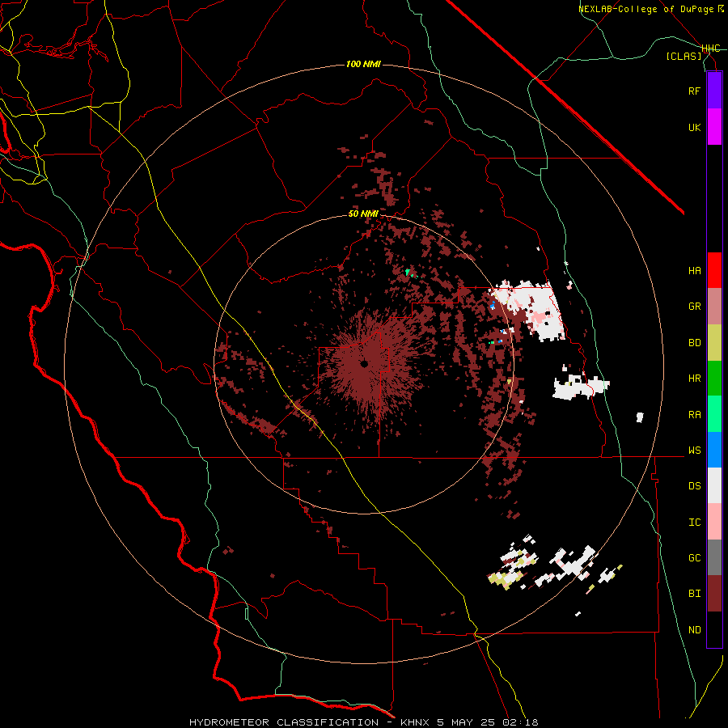Viewport: 728px width, 728px height.
Task: Click the HYDROMETEOR CLASSIFICATION title text
Action: 284,722
